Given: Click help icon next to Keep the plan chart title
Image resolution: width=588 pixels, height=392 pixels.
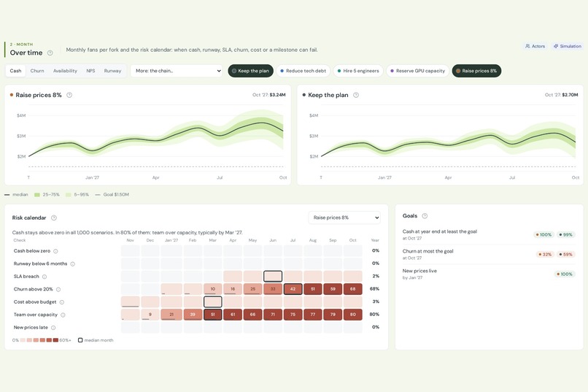Looking at the screenshot, I should tap(356, 95).
